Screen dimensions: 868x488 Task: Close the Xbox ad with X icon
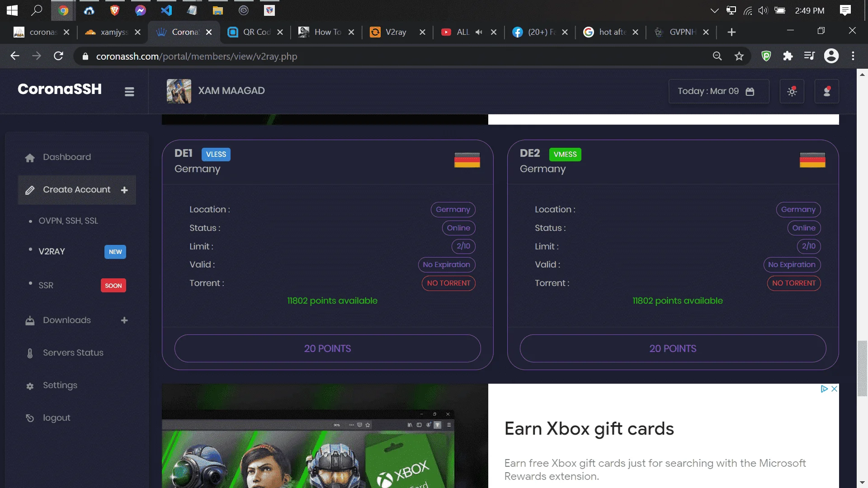click(x=834, y=389)
